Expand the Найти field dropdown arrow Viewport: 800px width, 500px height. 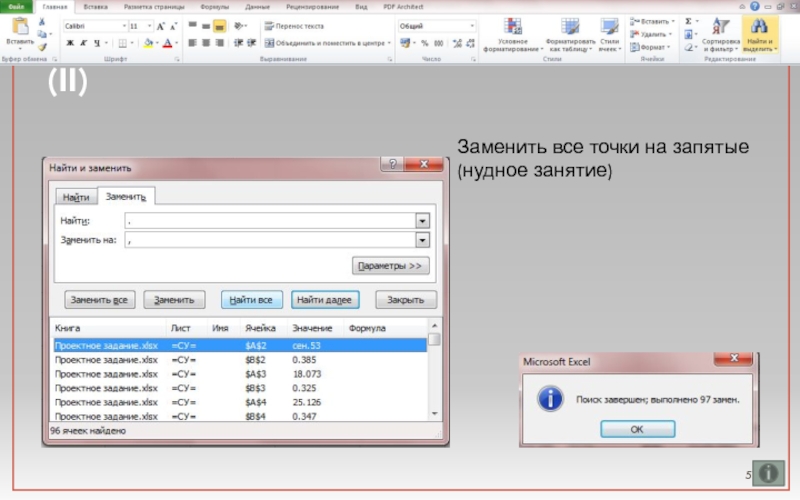(x=422, y=220)
